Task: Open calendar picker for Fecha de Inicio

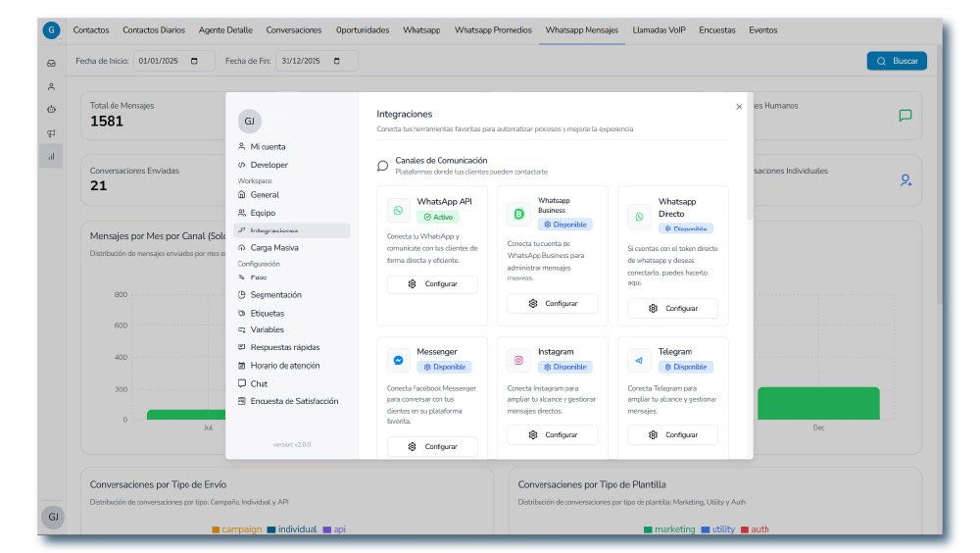Action: [x=194, y=62]
